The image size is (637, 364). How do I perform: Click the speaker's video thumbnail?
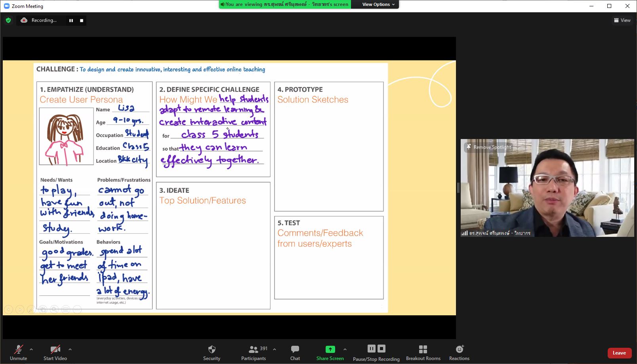547,188
